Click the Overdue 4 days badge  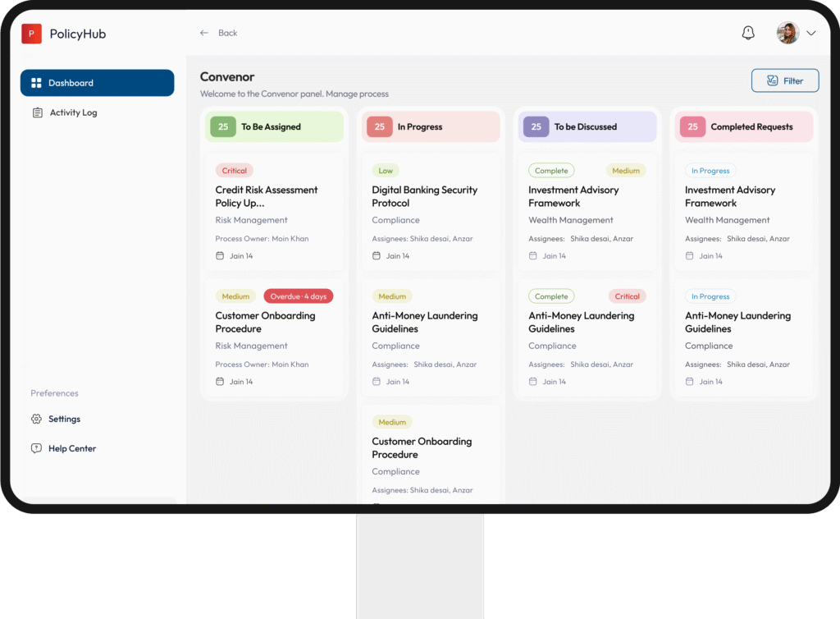point(299,296)
